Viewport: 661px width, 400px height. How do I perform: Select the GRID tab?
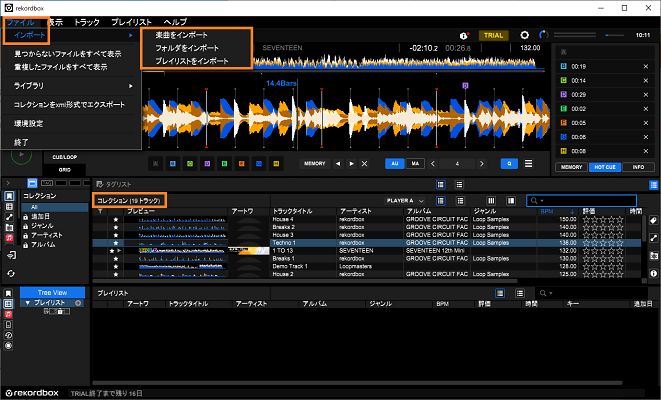(x=64, y=170)
